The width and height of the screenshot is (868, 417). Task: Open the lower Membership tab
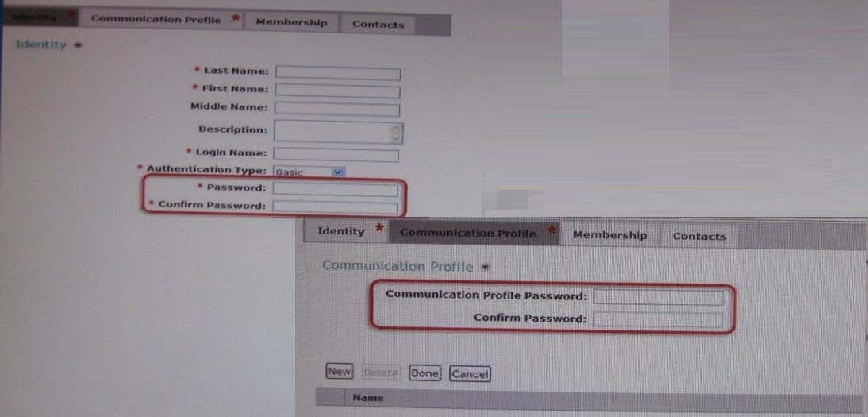[609, 235]
